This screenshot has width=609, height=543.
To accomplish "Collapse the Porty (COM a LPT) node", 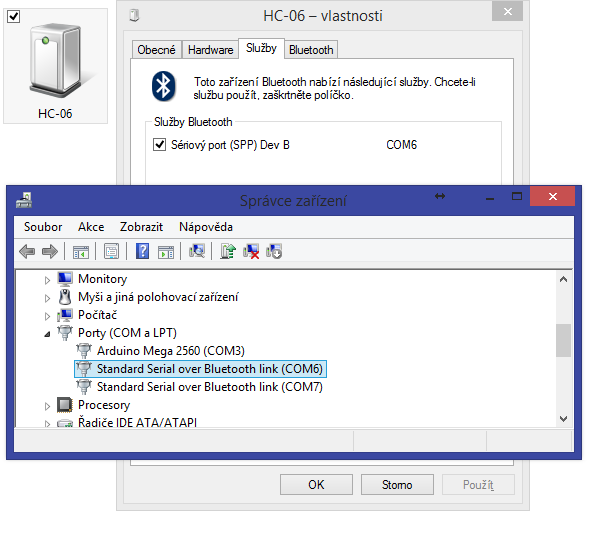I will tap(47, 334).
